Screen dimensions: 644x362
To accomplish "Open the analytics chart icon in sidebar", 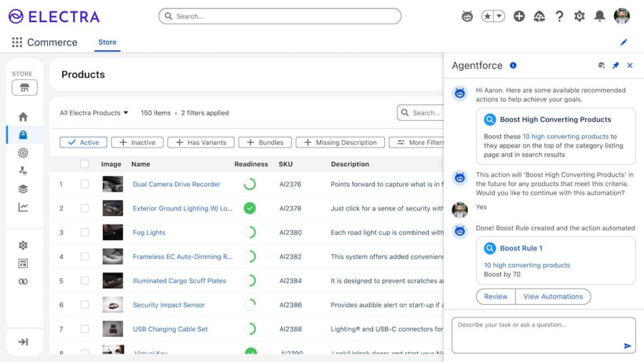I will click(23, 207).
